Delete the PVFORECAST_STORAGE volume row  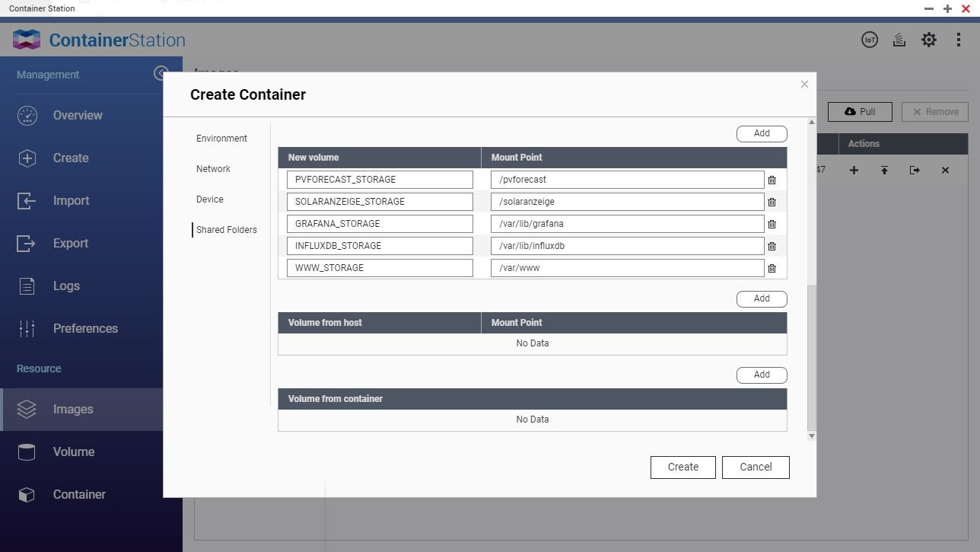tap(772, 180)
